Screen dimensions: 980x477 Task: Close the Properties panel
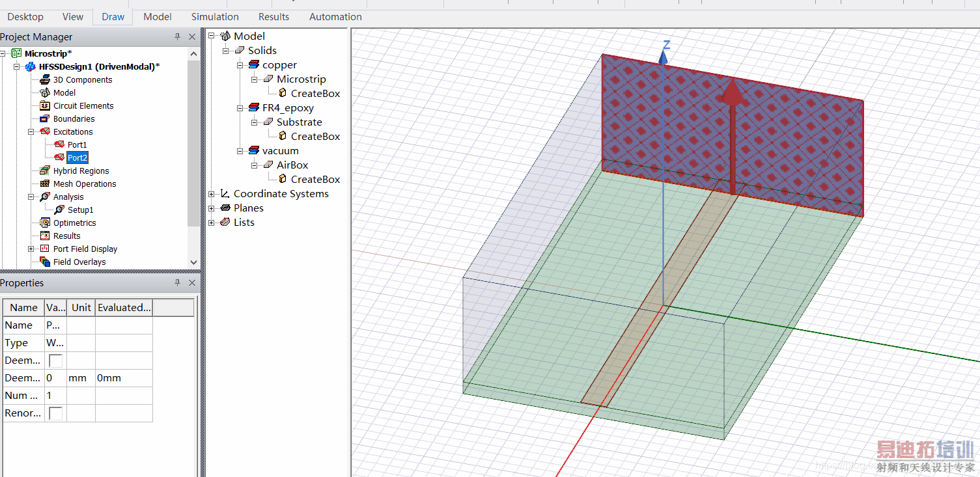point(192,283)
